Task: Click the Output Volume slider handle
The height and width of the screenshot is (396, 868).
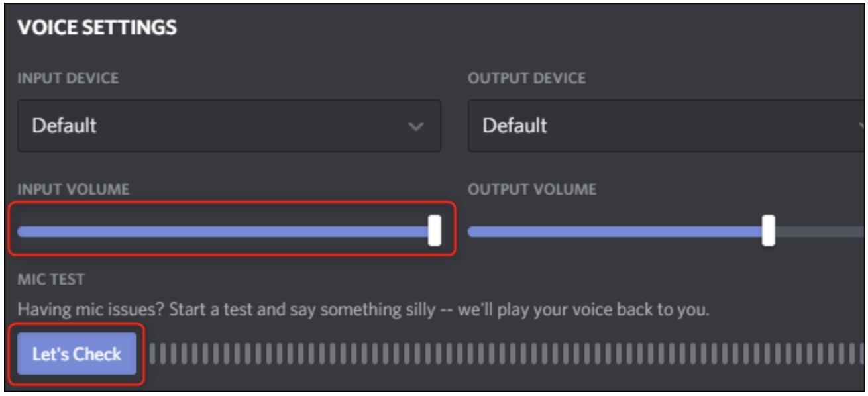Action: click(x=768, y=231)
